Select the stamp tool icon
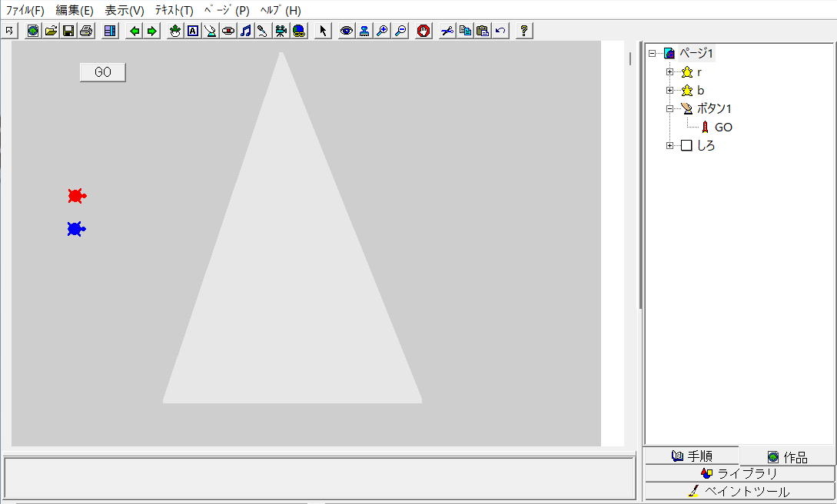The height and width of the screenshot is (504, 837). tap(364, 31)
